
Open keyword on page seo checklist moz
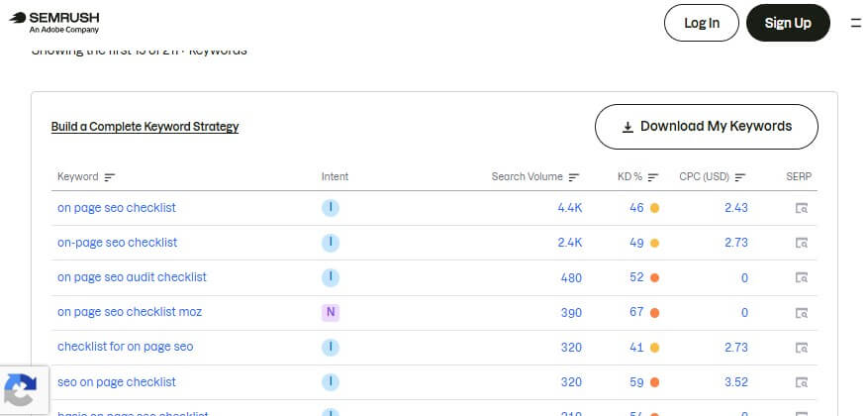coord(130,312)
